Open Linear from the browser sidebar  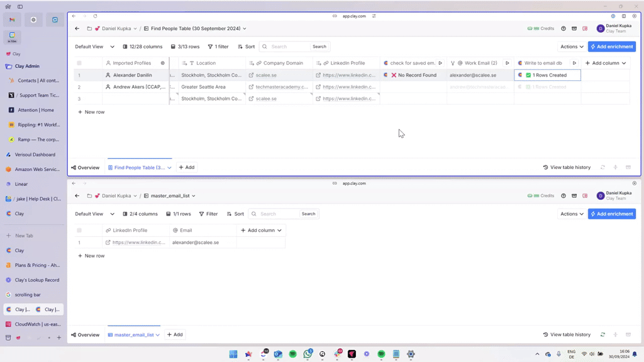pyautogui.click(x=21, y=184)
